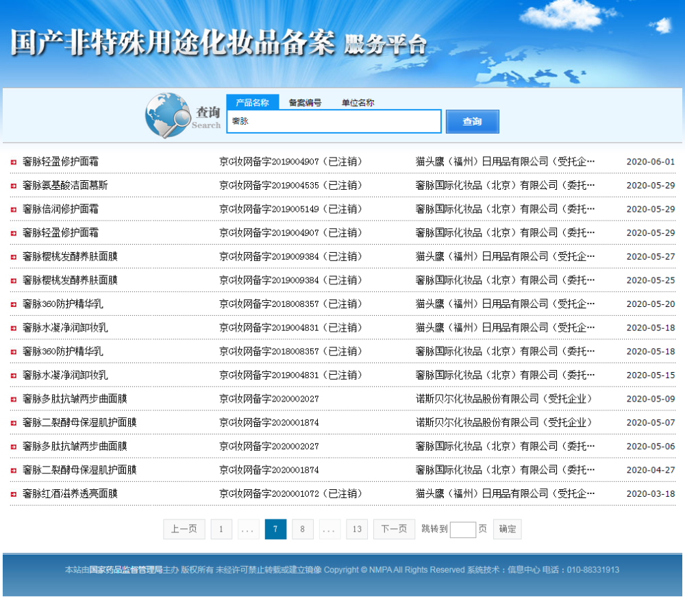The height and width of the screenshot is (616, 685).
Task: Click red bullet icon of the 2020-05-06 row
Action: click(x=14, y=447)
